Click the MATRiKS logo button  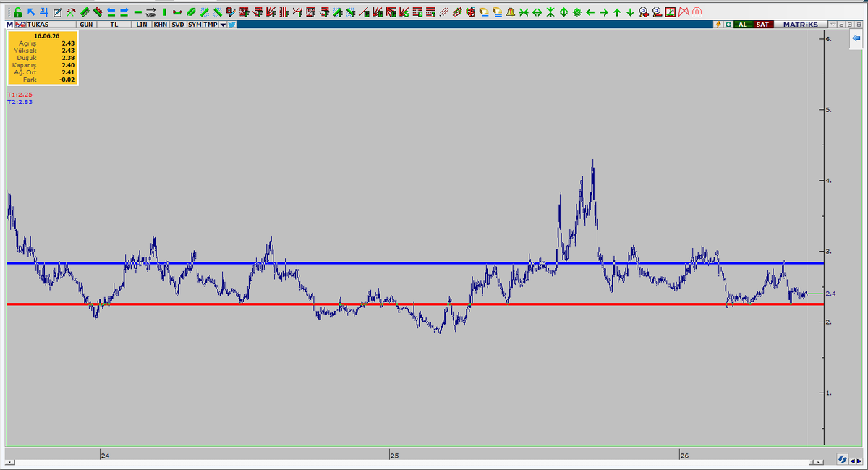point(801,25)
